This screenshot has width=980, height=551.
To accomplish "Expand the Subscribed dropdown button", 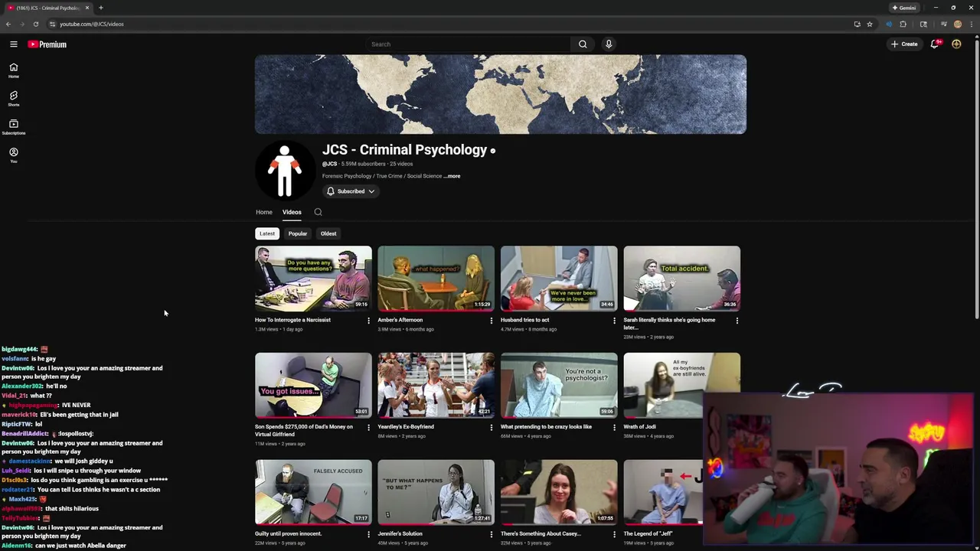I will point(351,191).
